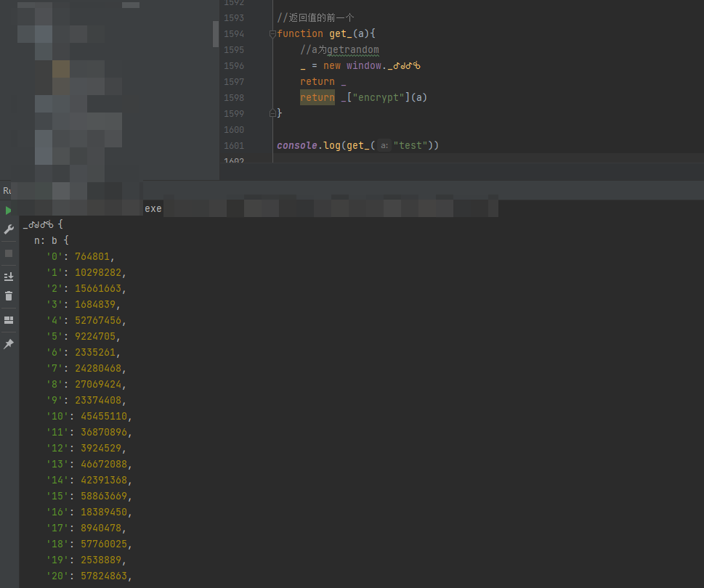This screenshot has width=704, height=588.
Task: Click the a: parameter hint
Action: [x=384, y=146]
